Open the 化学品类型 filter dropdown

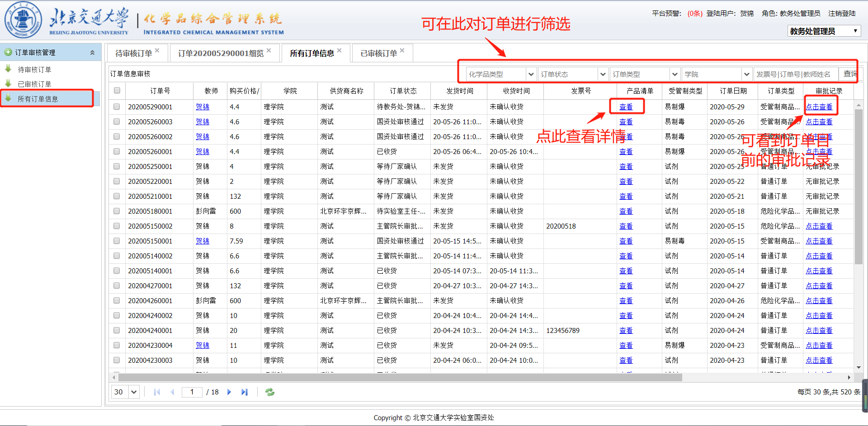point(531,74)
